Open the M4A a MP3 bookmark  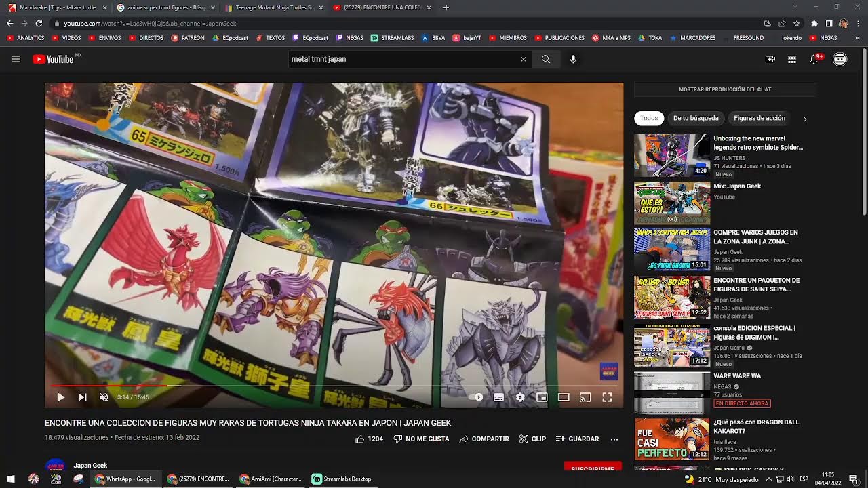pyautogui.click(x=611, y=38)
